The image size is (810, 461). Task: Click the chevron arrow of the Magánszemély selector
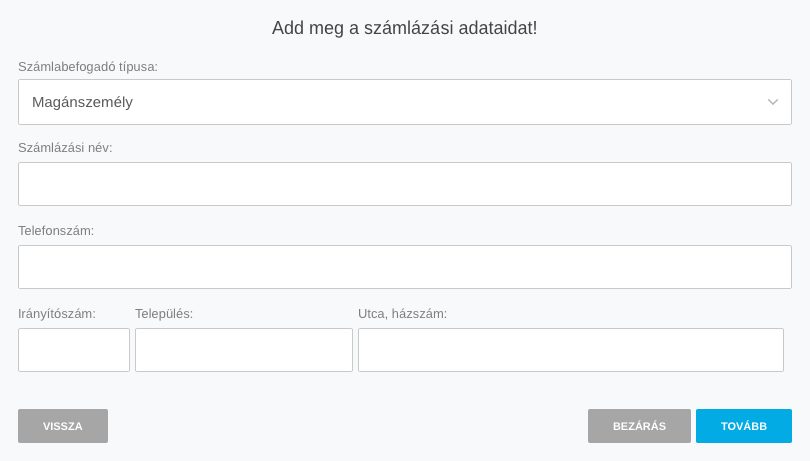772,102
